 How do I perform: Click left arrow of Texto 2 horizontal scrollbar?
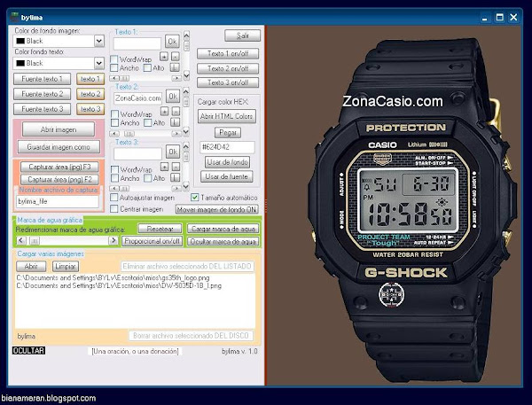click(x=113, y=133)
